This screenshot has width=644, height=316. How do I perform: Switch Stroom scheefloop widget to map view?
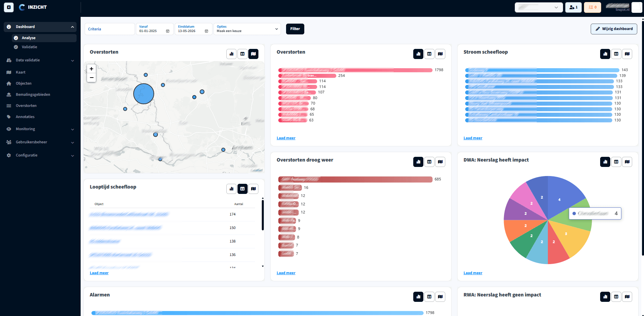pos(627,54)
